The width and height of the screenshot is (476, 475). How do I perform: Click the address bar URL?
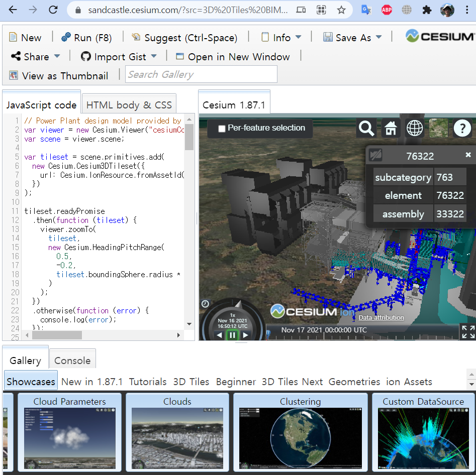pyautogui.click(x=187, y=10)
